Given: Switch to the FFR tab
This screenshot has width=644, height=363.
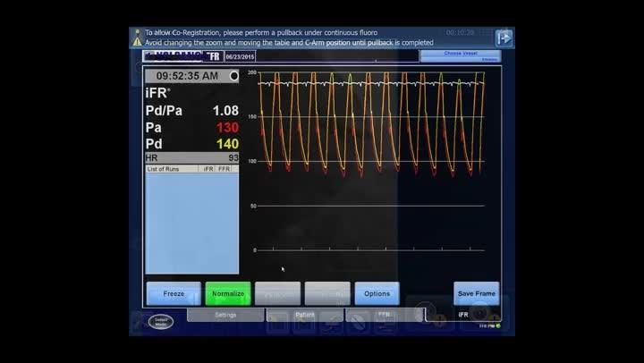Looking at the screenshot, I should [384, 315].
